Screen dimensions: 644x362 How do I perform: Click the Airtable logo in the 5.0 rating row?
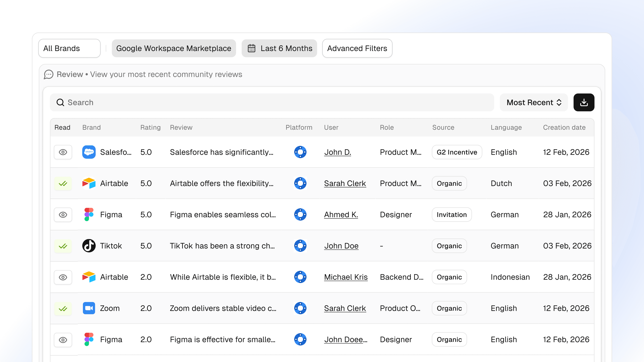click(89, 183)
